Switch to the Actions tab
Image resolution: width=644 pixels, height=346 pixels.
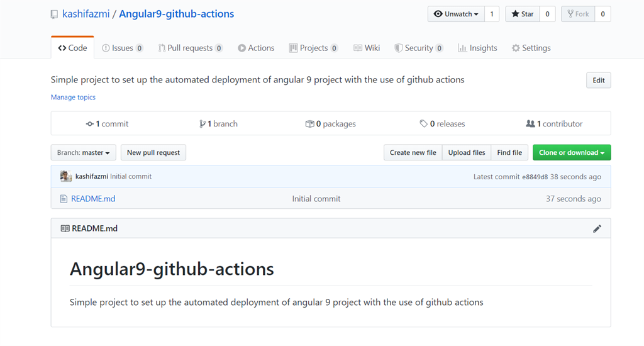[x=256, y=48]
